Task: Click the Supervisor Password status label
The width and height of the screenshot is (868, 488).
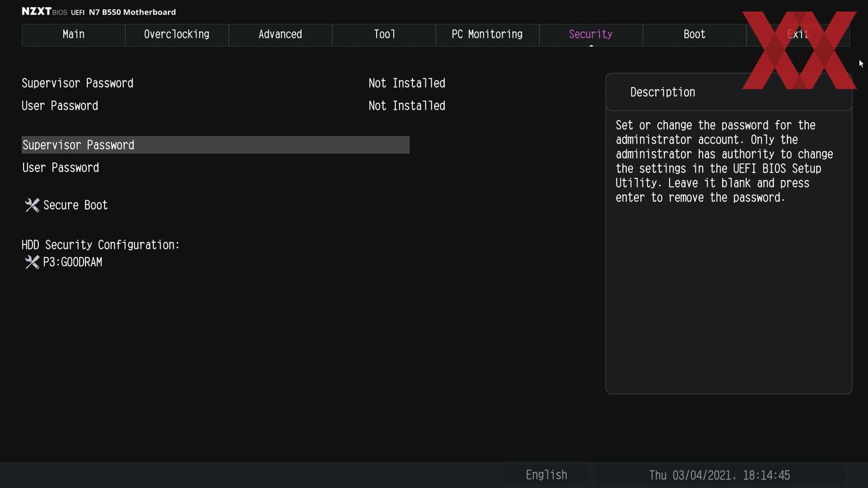Action: (78, 84)
